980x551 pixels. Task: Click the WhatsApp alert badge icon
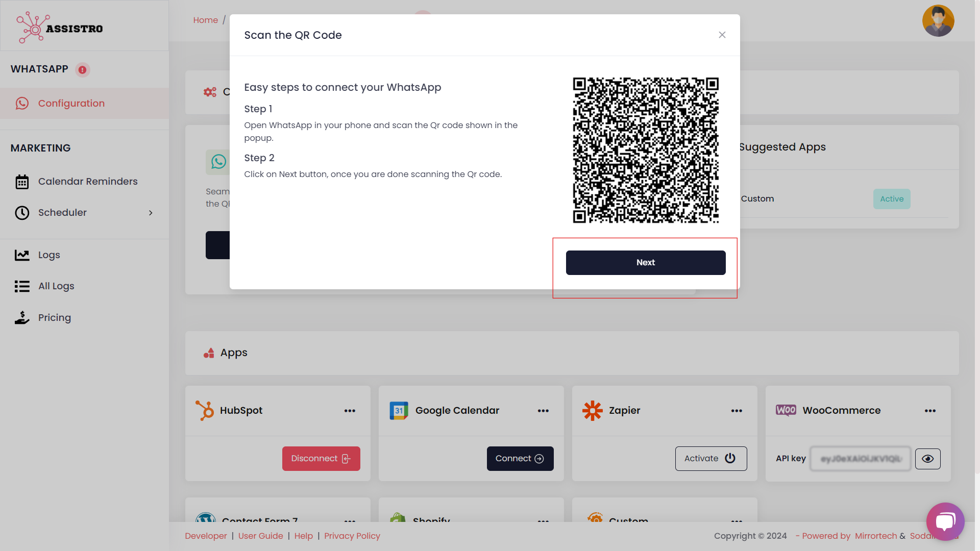pyautogui.click(x=82, y=70)
